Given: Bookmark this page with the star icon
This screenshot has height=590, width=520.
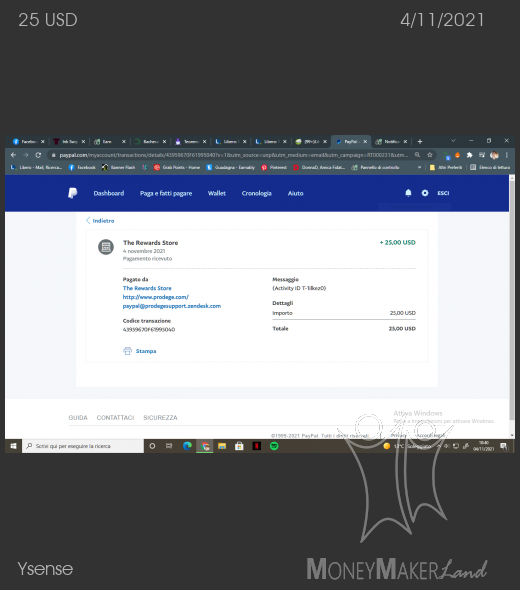Looking at the screenshot, I should 430,155.
